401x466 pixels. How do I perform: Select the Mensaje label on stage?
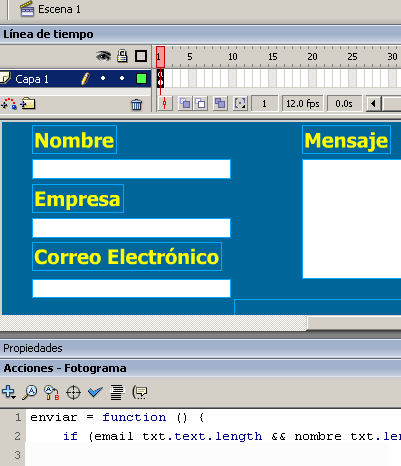(346, 140)
